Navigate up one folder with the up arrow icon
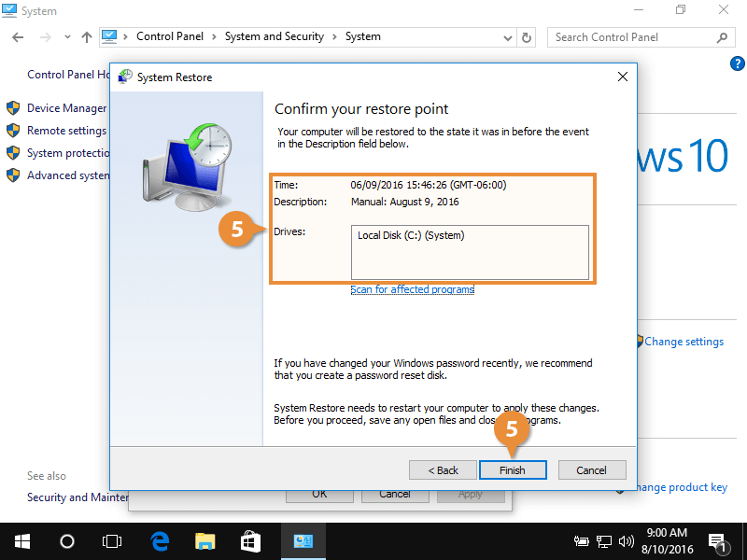 (86, 36)
